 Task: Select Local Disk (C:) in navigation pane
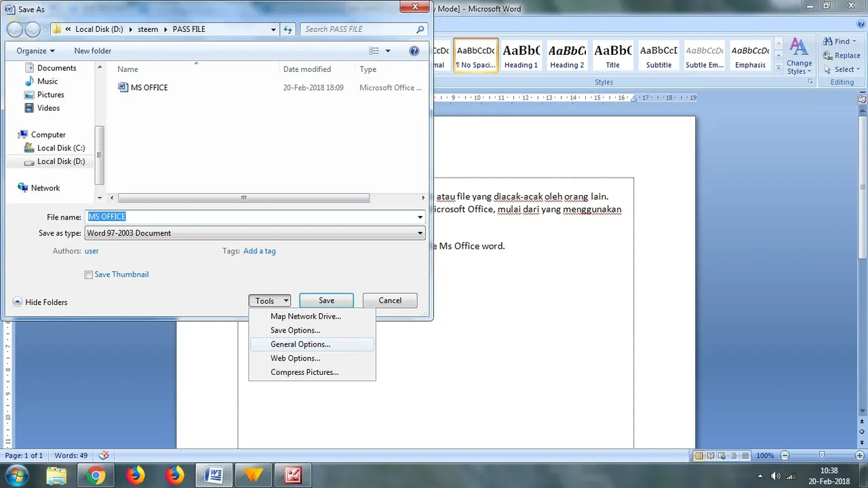tap(61, 148)
